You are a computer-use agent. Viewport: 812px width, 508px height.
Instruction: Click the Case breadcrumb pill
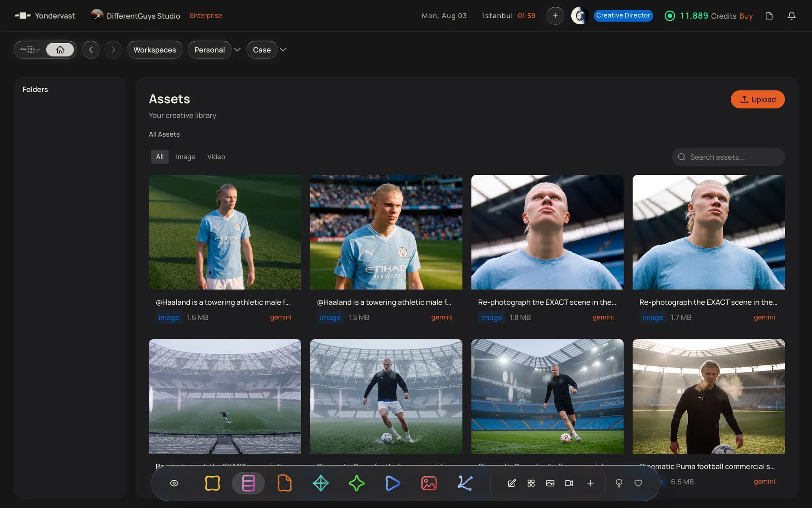(262, 50)
